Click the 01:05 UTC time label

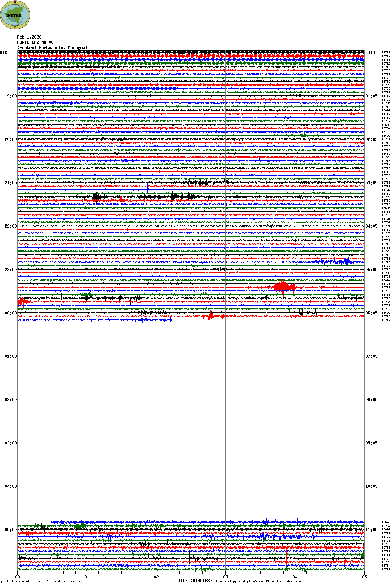pyautogui.click(x=371, y=96)
